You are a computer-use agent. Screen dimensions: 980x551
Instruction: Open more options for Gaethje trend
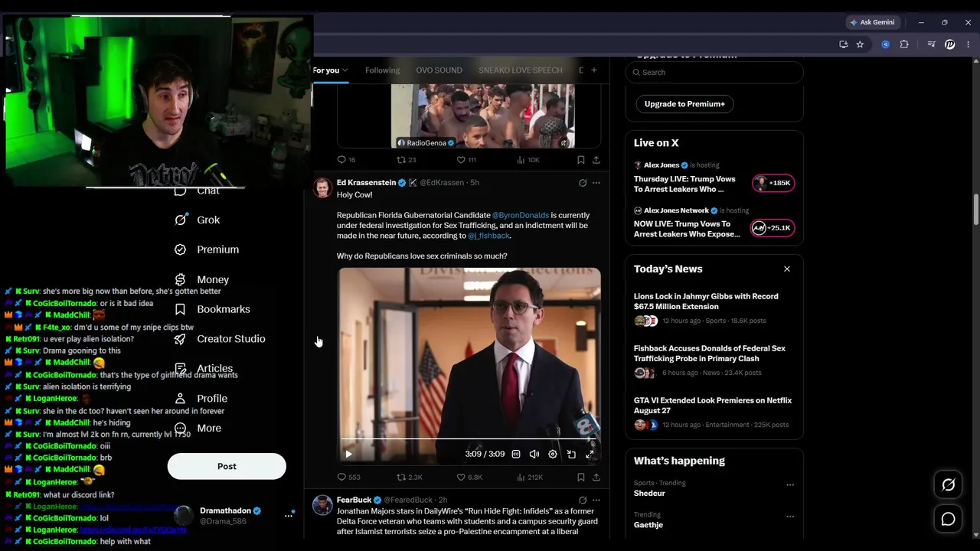pyautogui.click(x=790, y=517)
